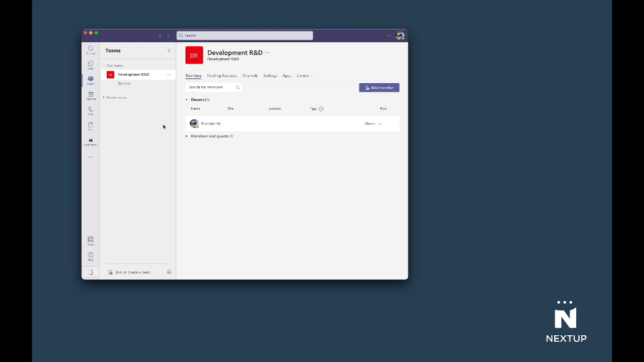This screenshot has height=362, width=644.
Task: Click the top Search bar
Action: [245, 36]
